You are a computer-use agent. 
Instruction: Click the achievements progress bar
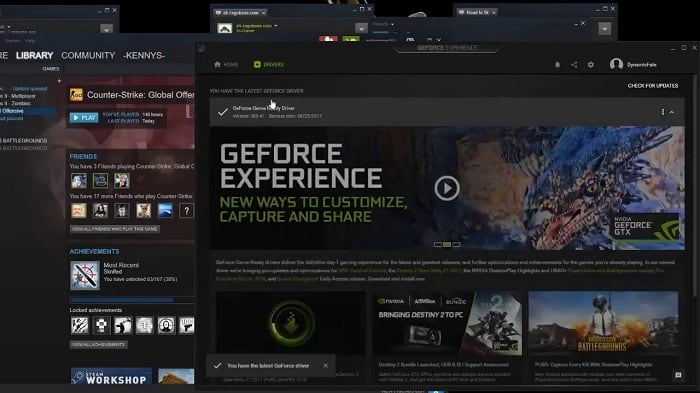(x=132, y=300)
